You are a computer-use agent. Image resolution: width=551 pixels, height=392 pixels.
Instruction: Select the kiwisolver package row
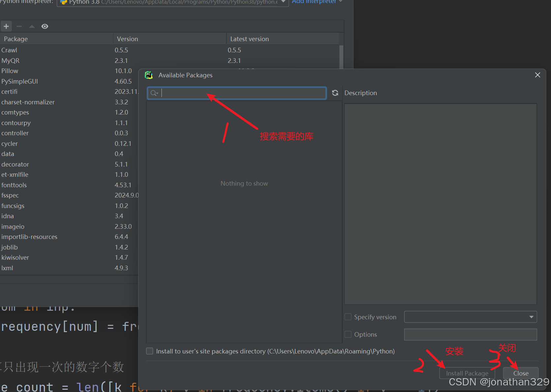[69, 257]
